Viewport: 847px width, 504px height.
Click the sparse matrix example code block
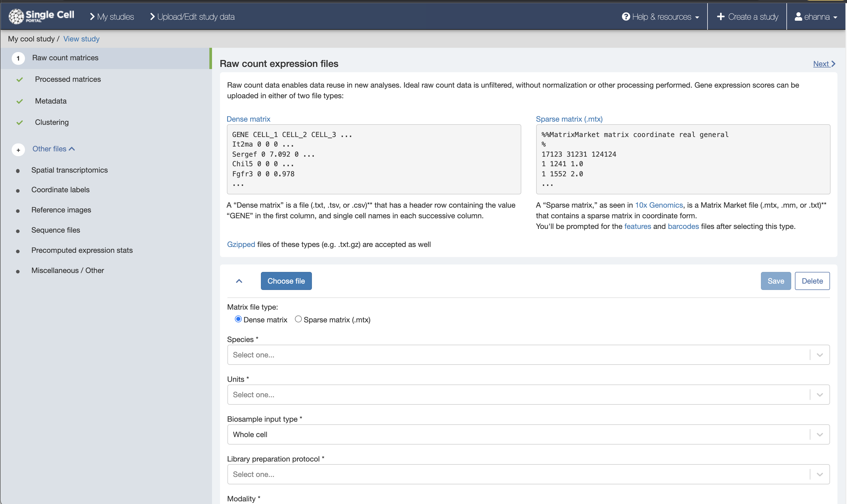[x=683, y=159]
